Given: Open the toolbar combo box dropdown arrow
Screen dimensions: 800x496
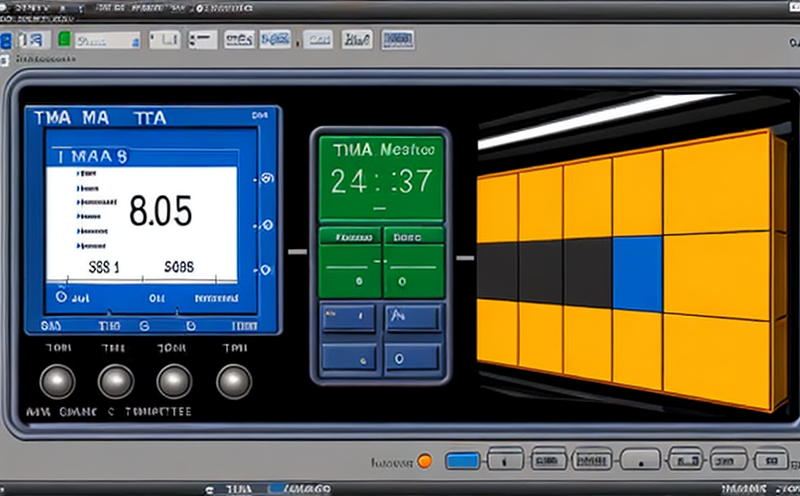Looking at the screenshot, I should [136, 42].
